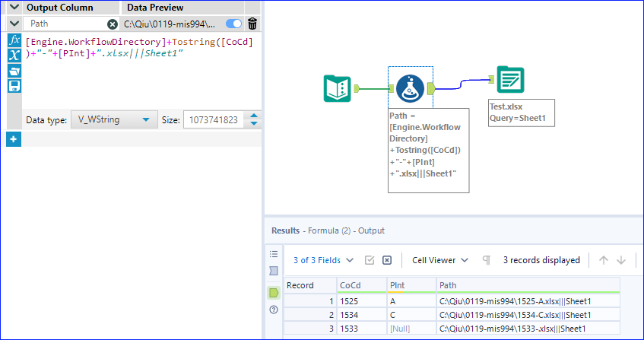This screenshot has height=340, width=644.
Task: Select record number 2 row header
Action: pyautogui.click(x=310, y=315)
